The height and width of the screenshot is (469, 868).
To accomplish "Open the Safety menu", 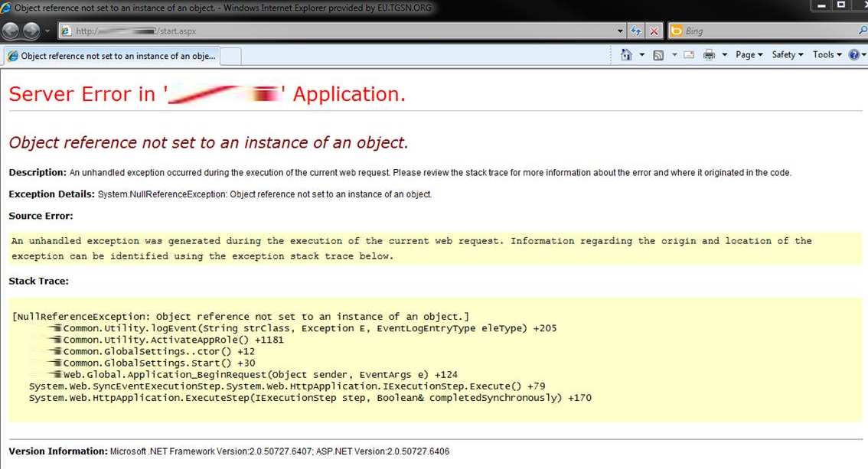I will click(x=787, y=55).
